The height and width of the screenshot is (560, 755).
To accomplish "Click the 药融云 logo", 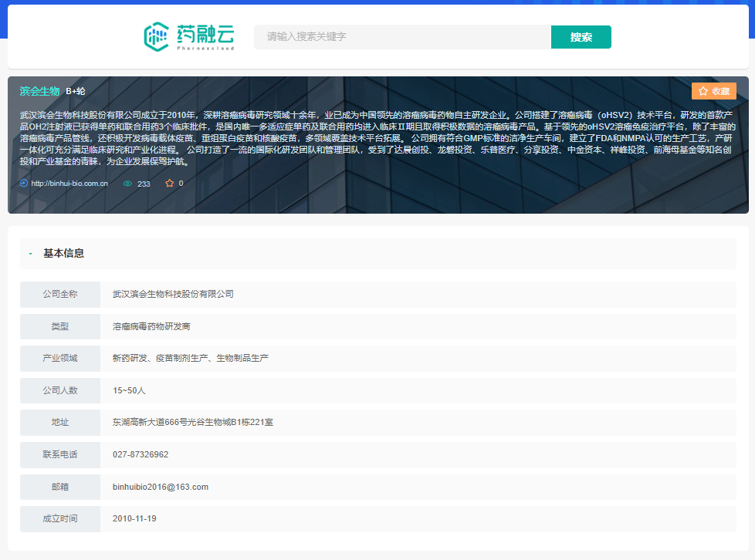I will coord(188,37).
